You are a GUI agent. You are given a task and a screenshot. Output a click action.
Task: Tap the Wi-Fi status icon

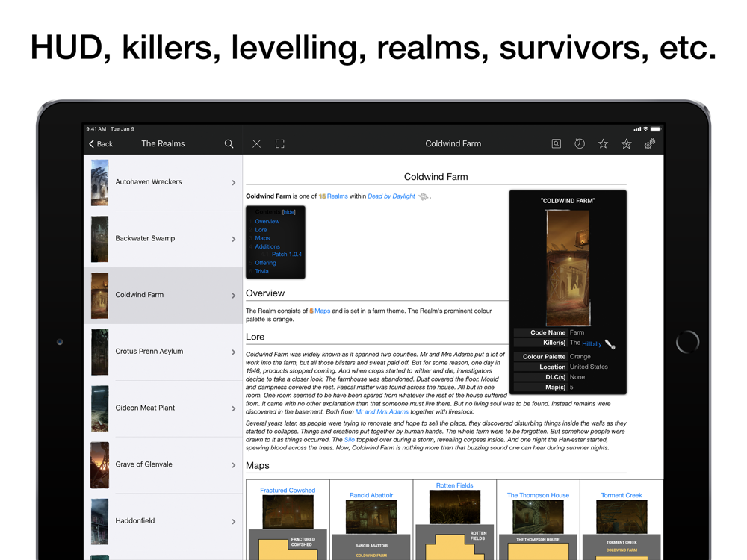[645, 129]
